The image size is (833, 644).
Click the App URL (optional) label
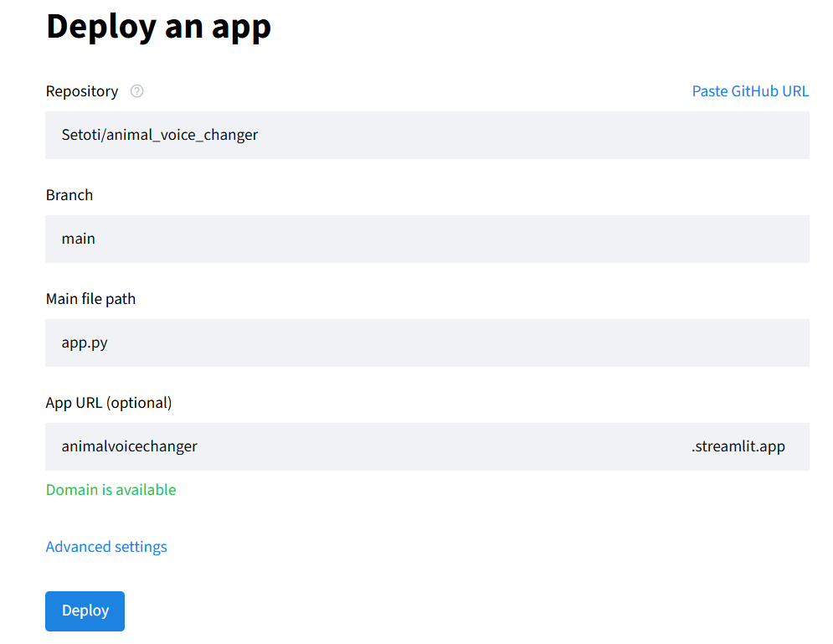(x=109, y=403)
